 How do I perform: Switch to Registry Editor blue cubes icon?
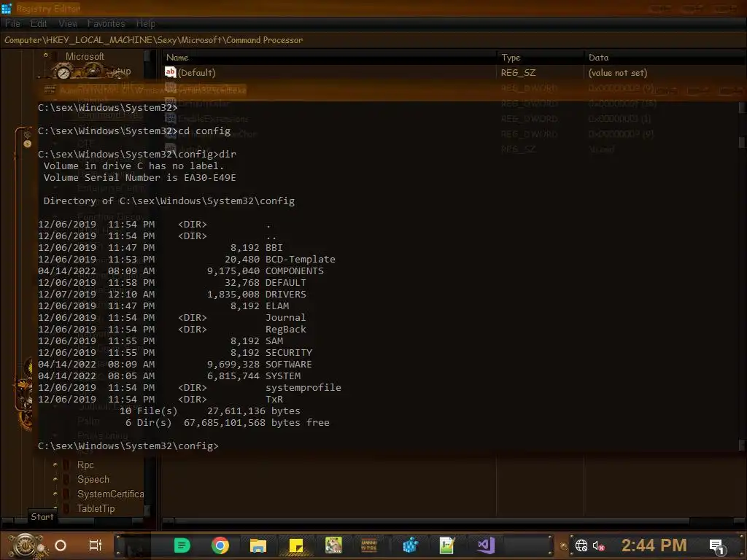410,545
